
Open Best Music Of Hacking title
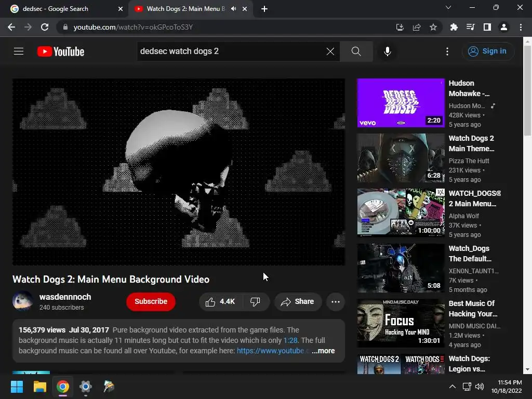point(473,309)
